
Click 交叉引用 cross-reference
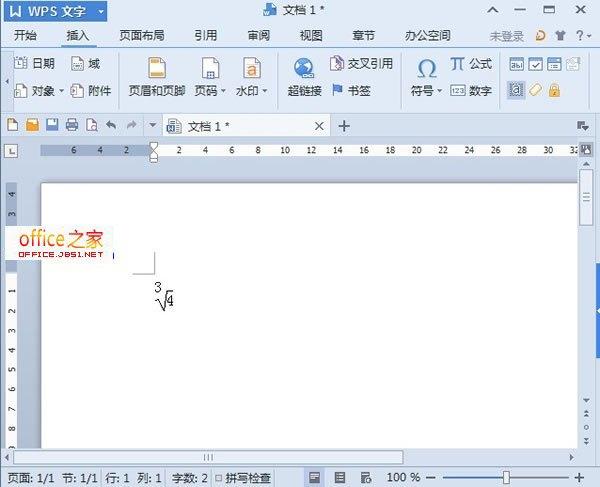coord(361,63)
